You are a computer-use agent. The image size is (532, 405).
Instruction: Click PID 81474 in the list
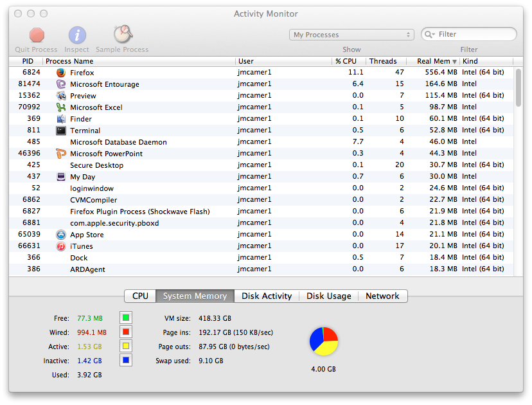[x=29, y=84]
